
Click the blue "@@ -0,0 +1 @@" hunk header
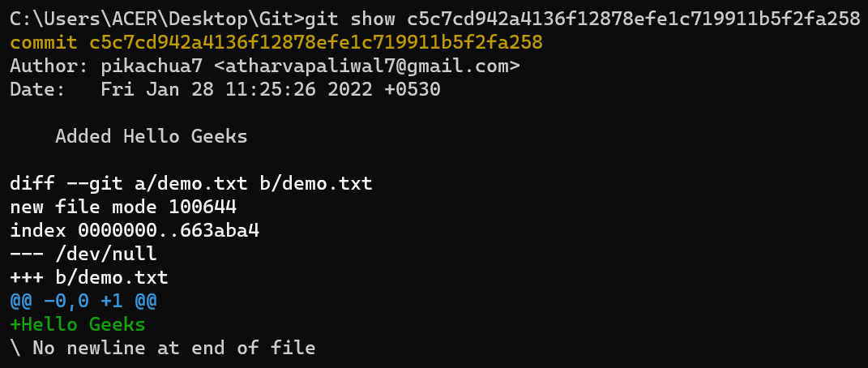point(83,302)
